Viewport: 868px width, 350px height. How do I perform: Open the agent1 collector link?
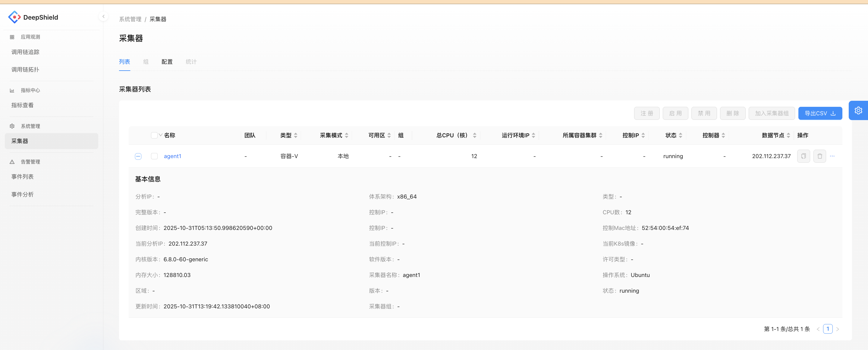tap(172, 156)
